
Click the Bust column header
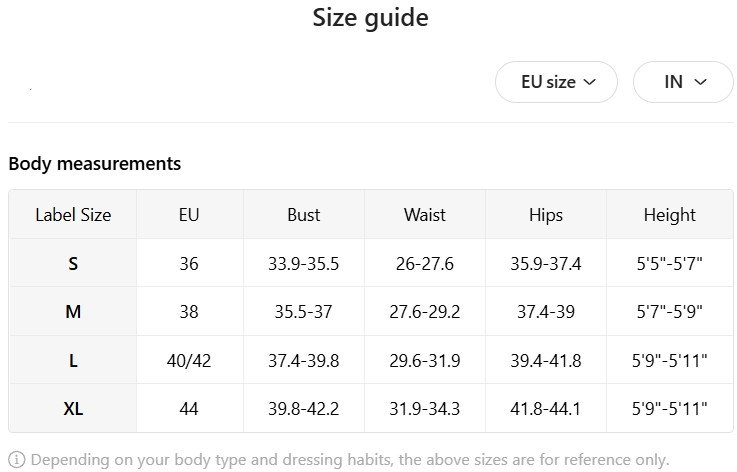304,215
